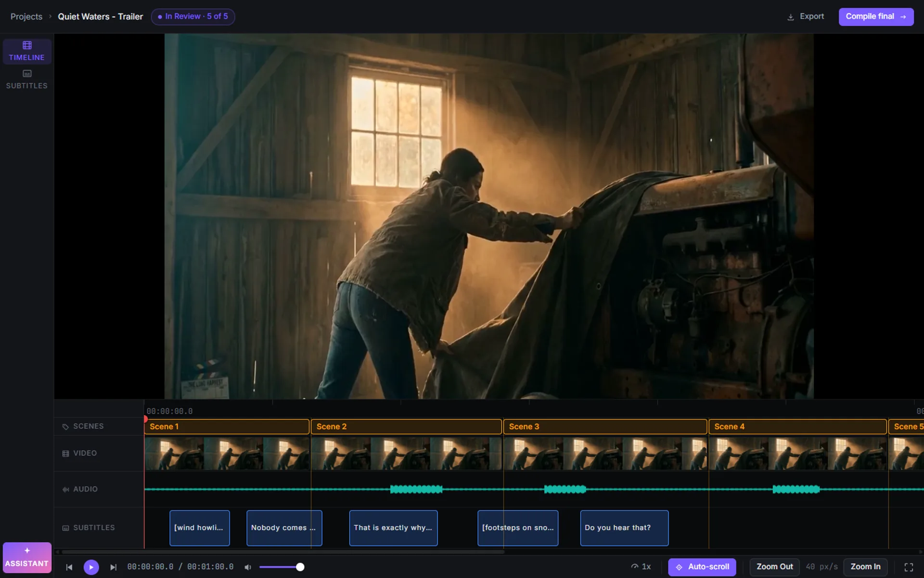
Task: Click the volume slider handle
Action: (300, 567)
